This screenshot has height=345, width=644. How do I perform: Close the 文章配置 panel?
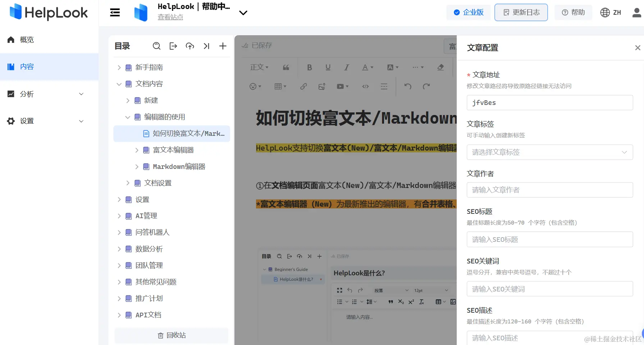[x=638, y=47]
